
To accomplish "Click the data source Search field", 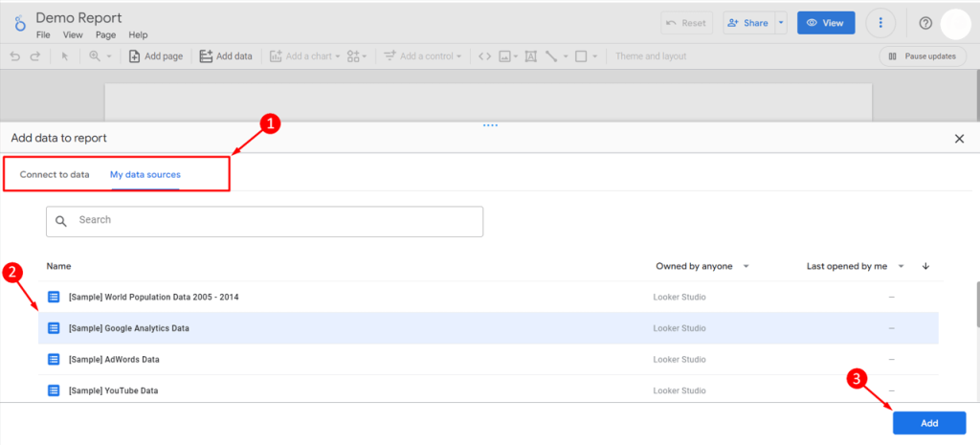I will coord(264,221).
